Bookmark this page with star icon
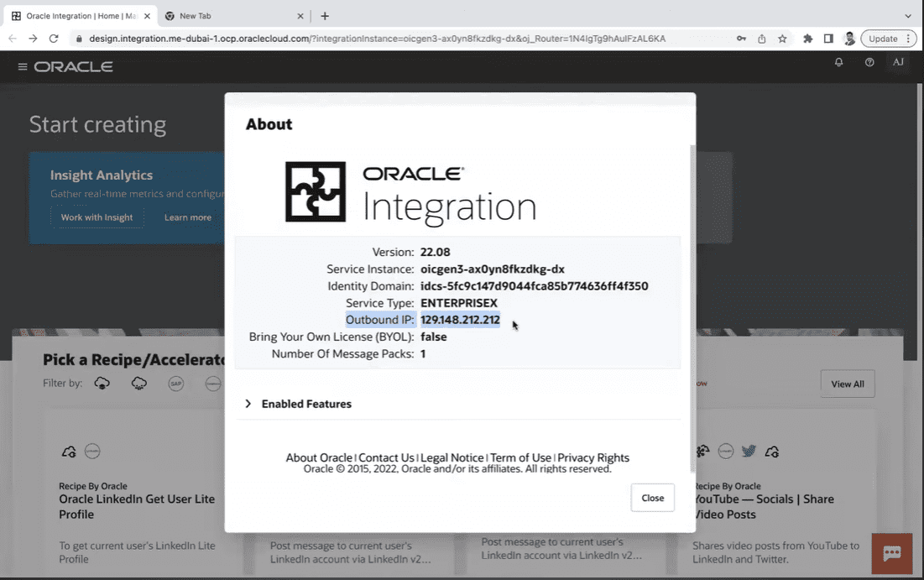924x580 pixels. click(x=782, y=39)
